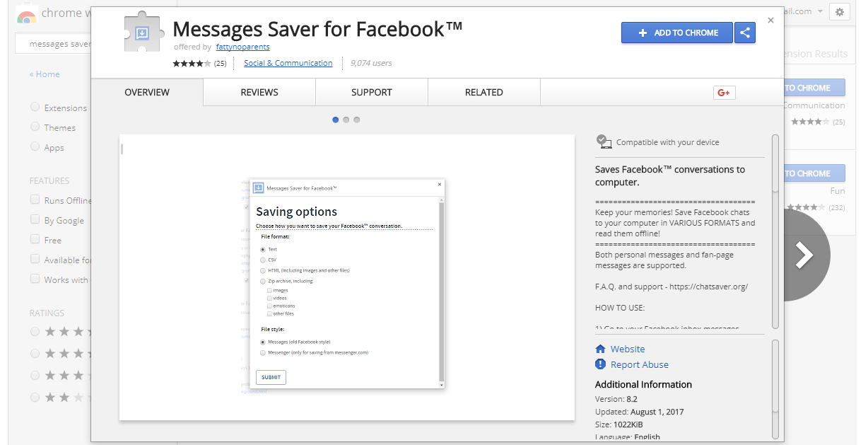Click Updated: August 1, 2017 text
868x445 pixels.
click(x=639, y=412)
